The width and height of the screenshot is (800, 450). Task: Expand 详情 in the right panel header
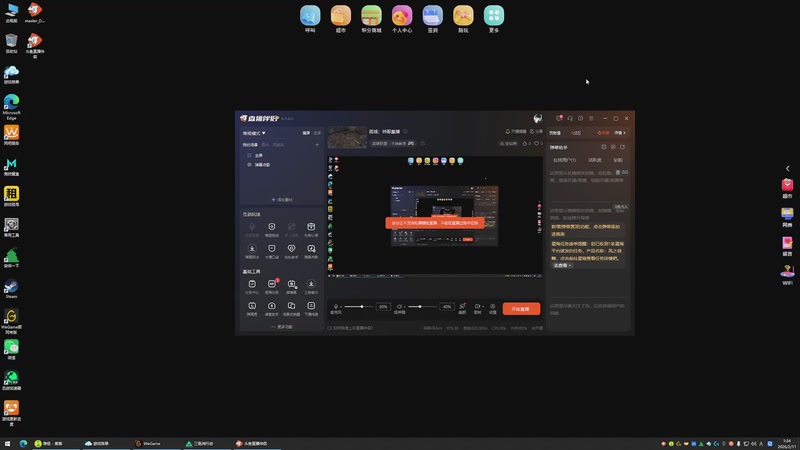pyautogui.click(x=620, y=133)
